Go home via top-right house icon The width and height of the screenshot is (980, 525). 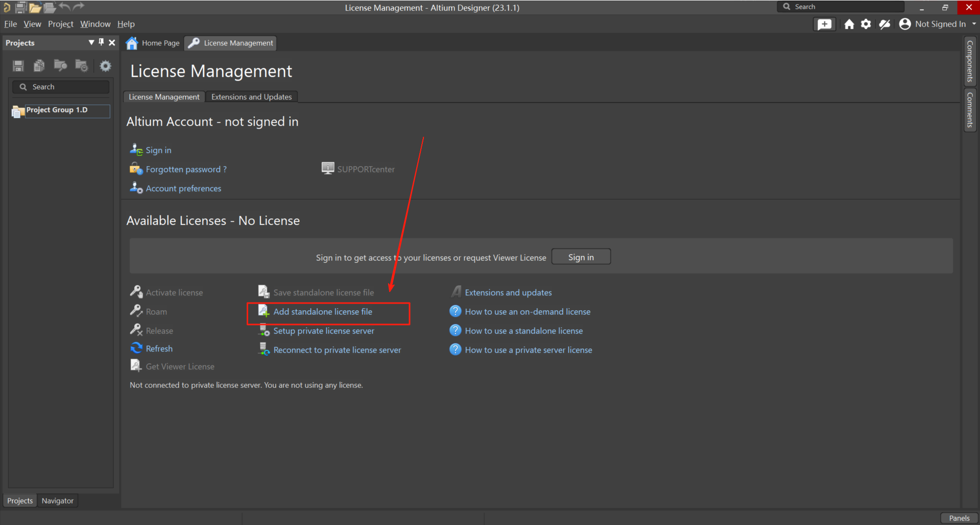click(x=849, y=24)
